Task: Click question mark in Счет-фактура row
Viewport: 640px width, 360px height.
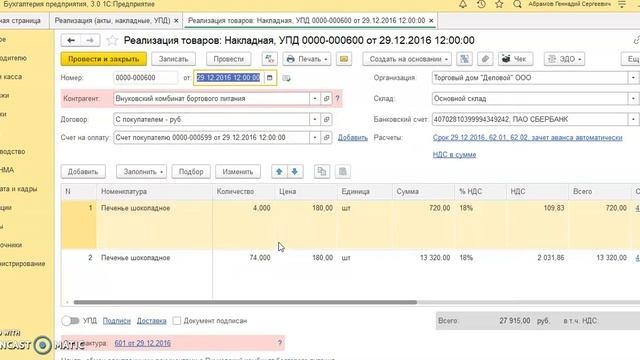Action: (280, 343)
